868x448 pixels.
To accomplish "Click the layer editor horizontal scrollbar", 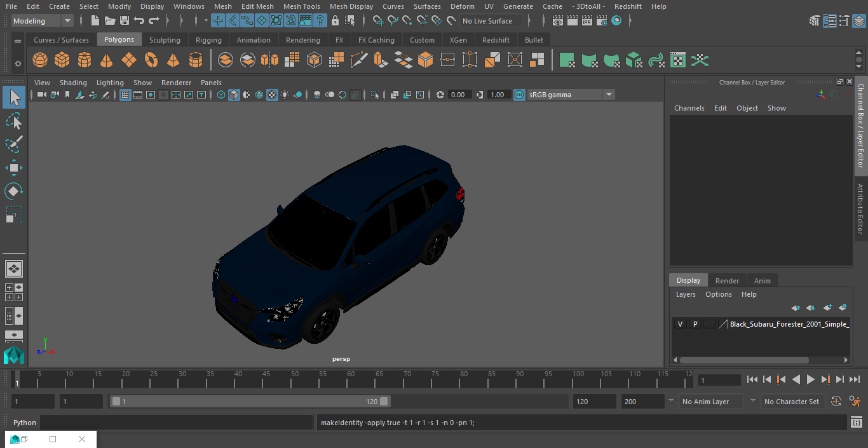I will pos(744,360).
